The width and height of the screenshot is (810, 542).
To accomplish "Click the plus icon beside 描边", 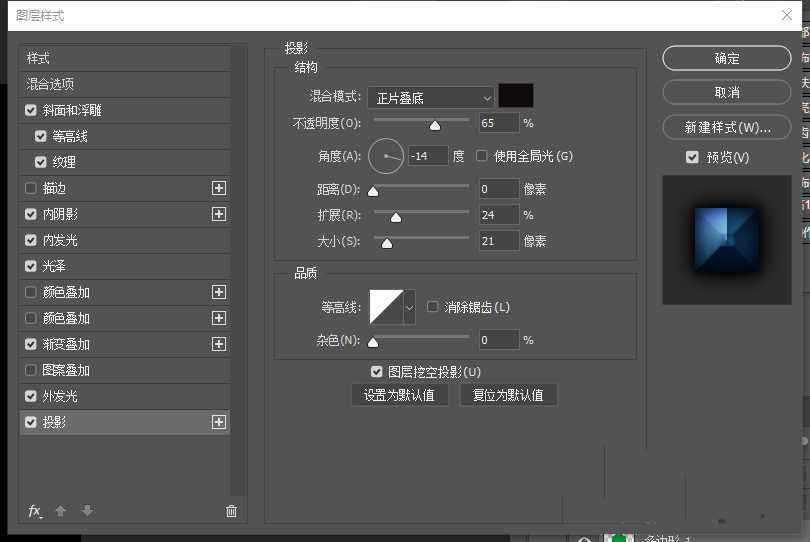I will [x=219, y=188].
